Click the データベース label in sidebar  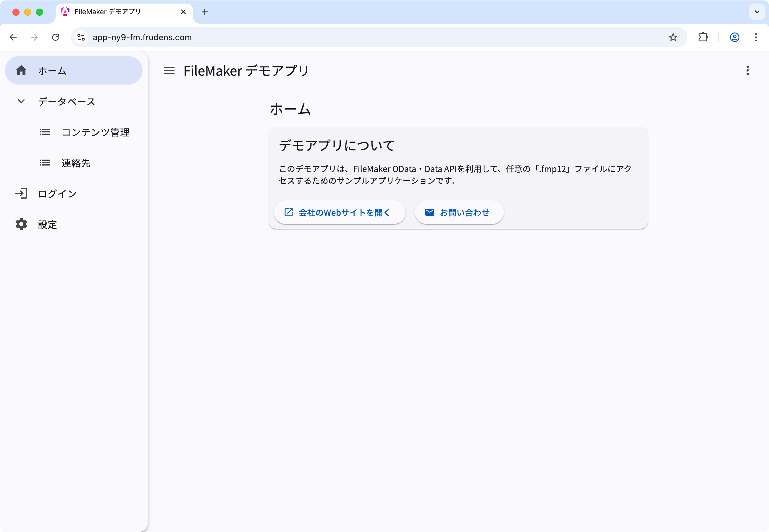coord(66,101)
